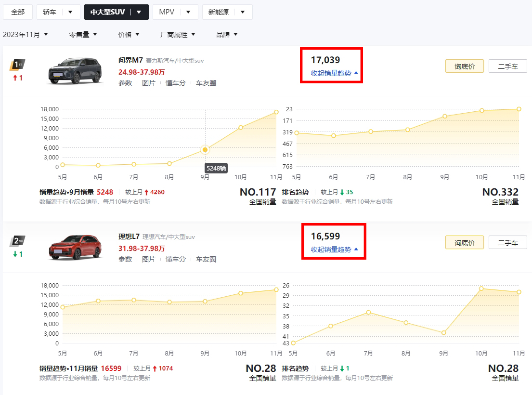Open 参数 for 问界M7
The width and height of the screenshot is (532, 395).
click(x=125, y=83)
